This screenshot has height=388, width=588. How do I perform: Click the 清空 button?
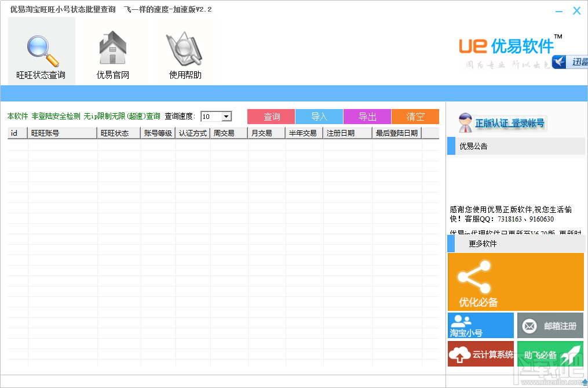click(x=415, y=117)
